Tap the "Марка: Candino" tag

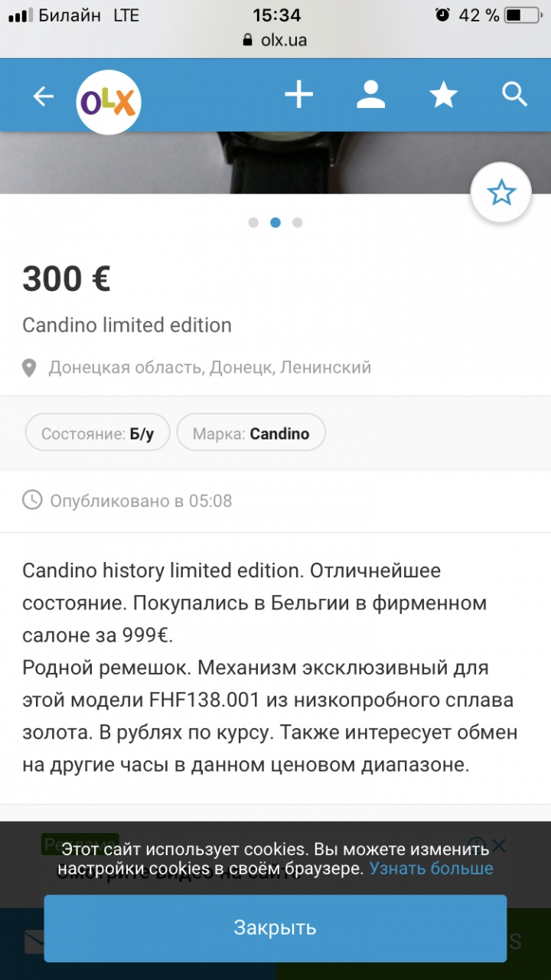coord(251,433)
